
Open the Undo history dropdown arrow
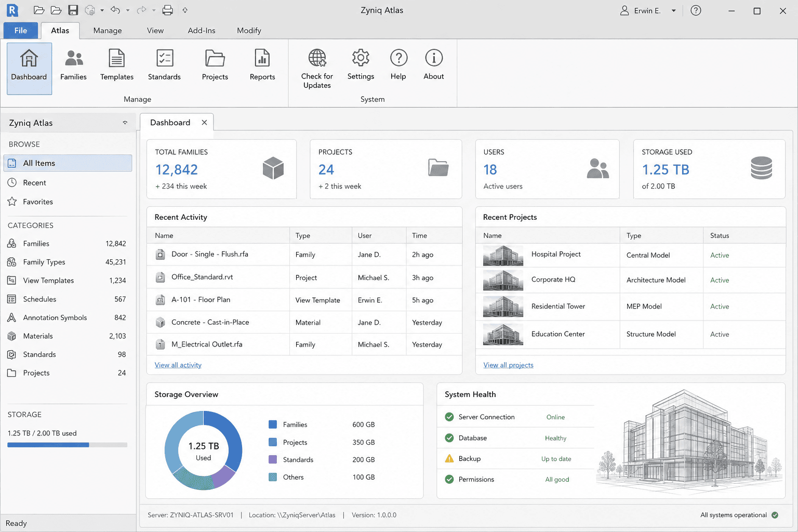128,10
